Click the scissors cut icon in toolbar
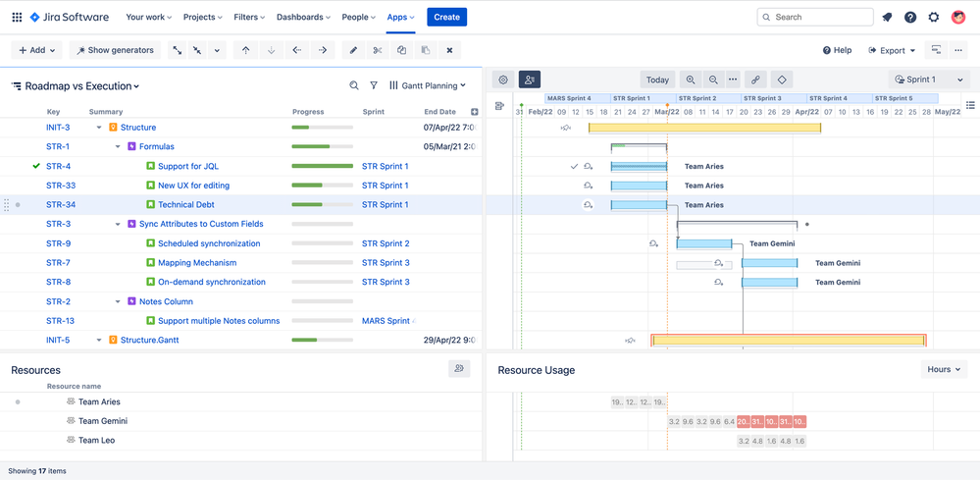This screenshot has height=480, width=980. (x=377, y=50)
